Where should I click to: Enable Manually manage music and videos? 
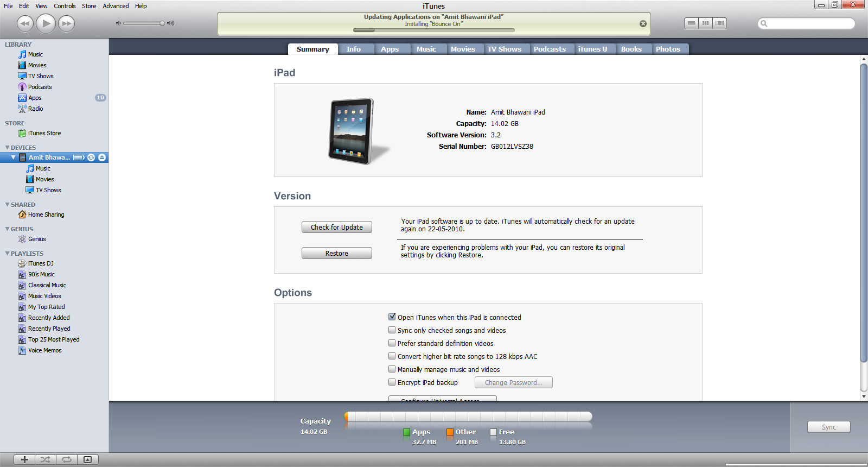392,369
